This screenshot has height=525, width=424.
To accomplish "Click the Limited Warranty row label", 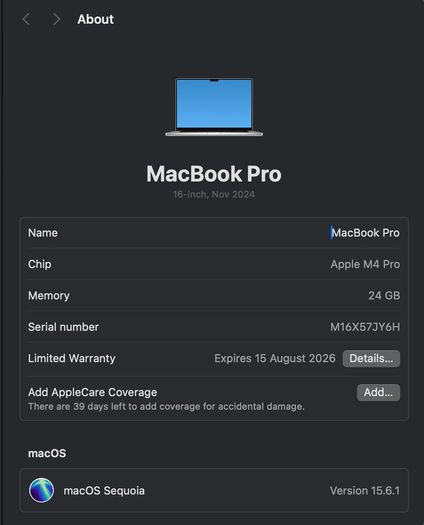I will point(72,359).
